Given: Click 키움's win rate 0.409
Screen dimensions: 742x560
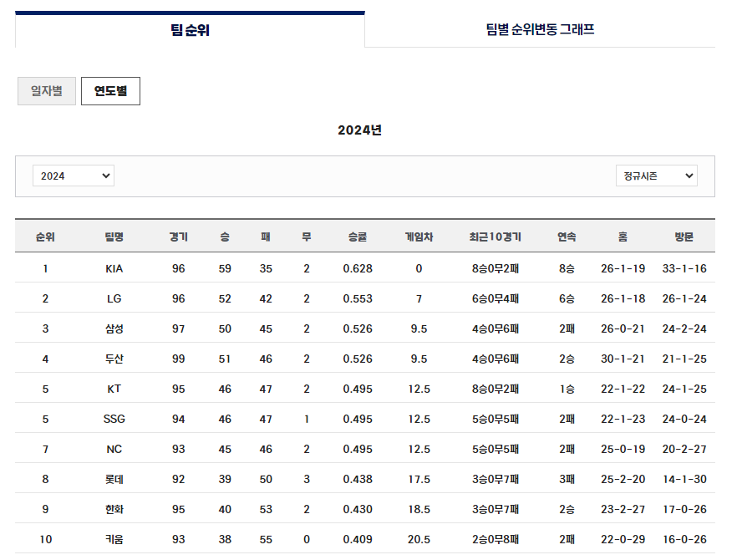Looking at the screenshot, I should pos(358,539).
